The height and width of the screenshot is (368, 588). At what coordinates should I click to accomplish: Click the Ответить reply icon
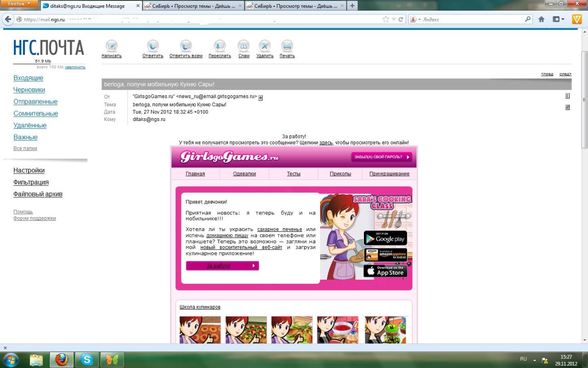coord(153,46)
